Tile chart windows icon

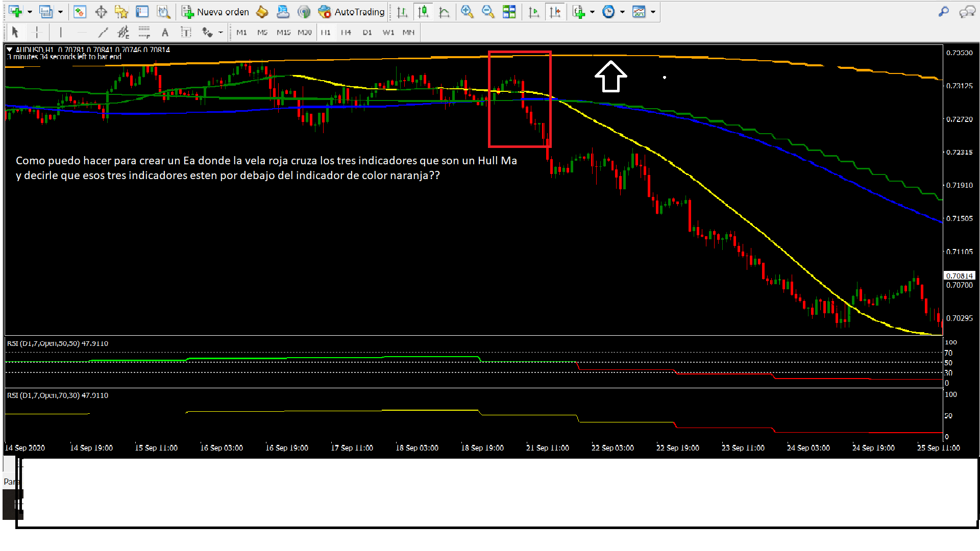[x=509, y=12]
